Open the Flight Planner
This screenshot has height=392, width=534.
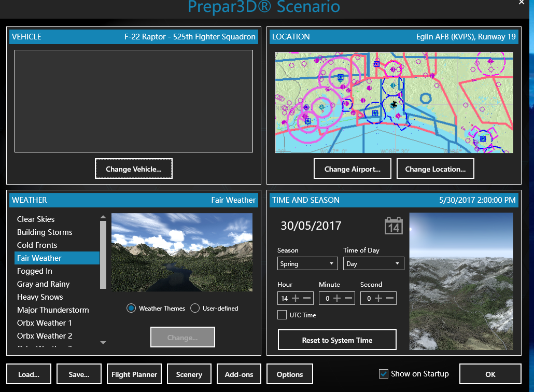pyautogui.click(x=134, y=374)
